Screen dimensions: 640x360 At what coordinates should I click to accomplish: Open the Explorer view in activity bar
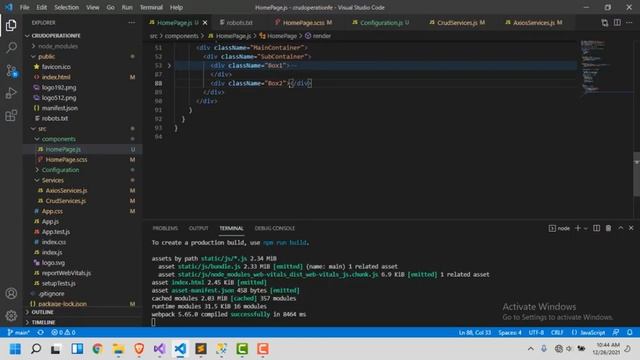[x=11, y=25]
